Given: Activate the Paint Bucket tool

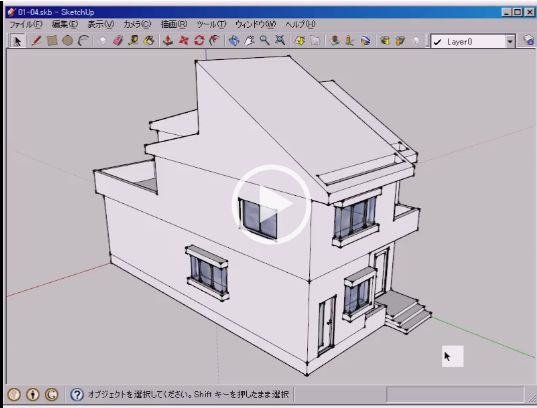Looking at the screenshot, I should click(149, 41).
